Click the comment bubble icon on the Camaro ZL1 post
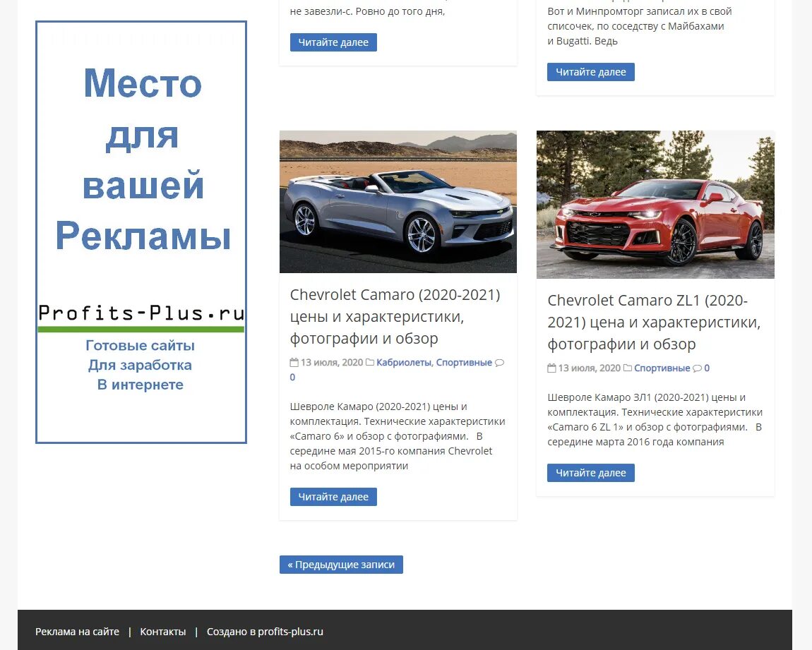The width and height of the screenshot is (812, 650). (x=697, y=368)
